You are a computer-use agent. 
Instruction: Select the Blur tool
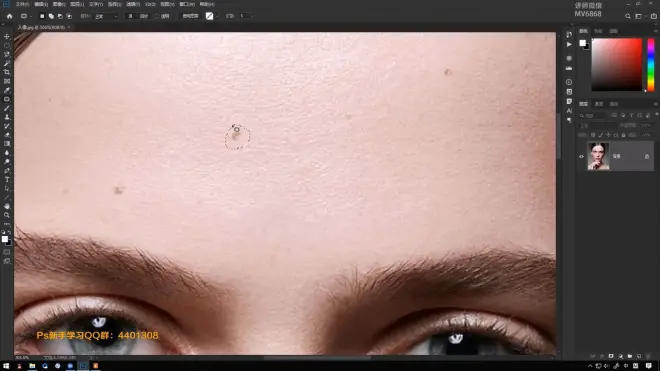[x=7, y=152]
